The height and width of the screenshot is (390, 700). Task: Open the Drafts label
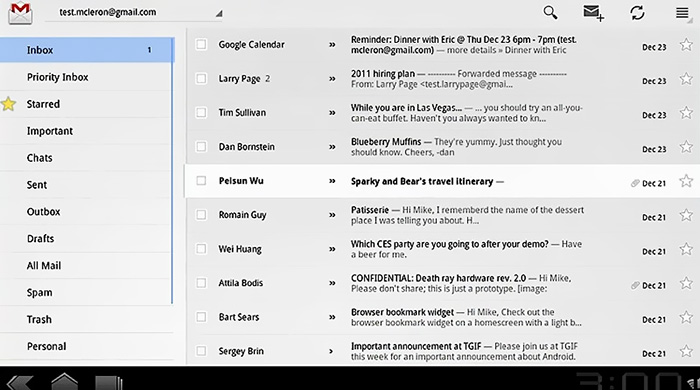[87, 239]
